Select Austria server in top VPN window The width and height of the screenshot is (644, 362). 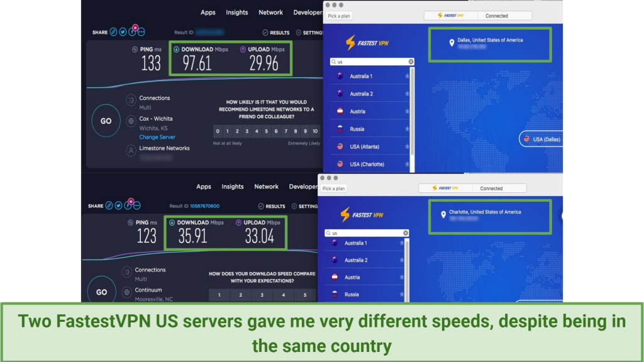point(370,112)
